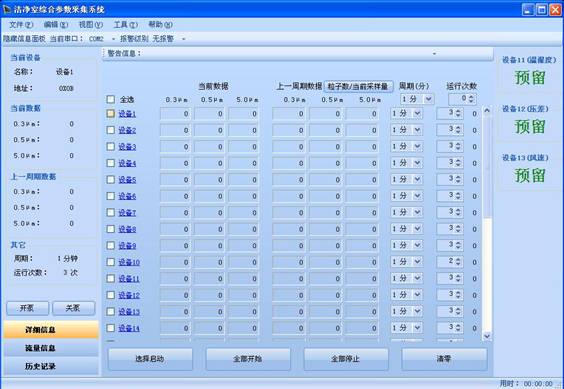Open the 工具 menu

126,24
